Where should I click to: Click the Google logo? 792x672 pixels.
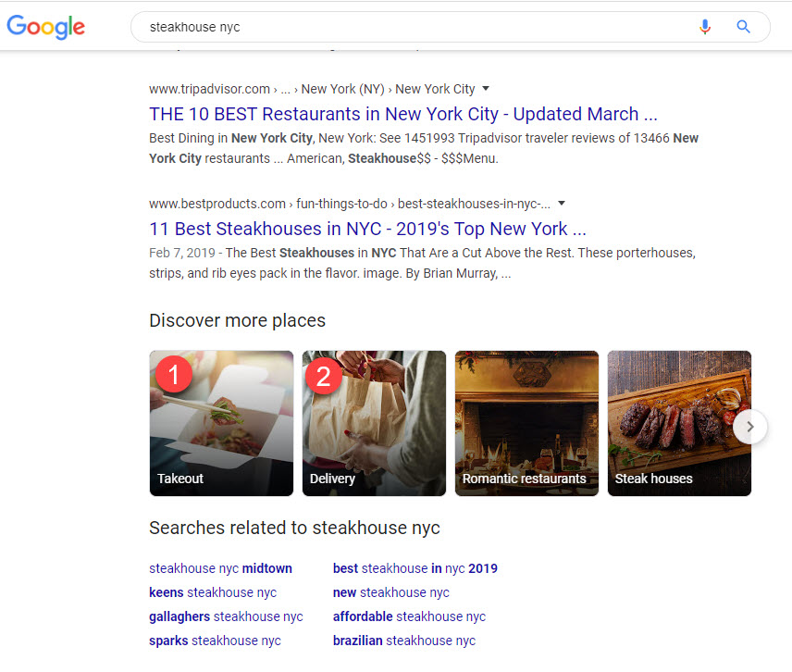tap(45, 27)
